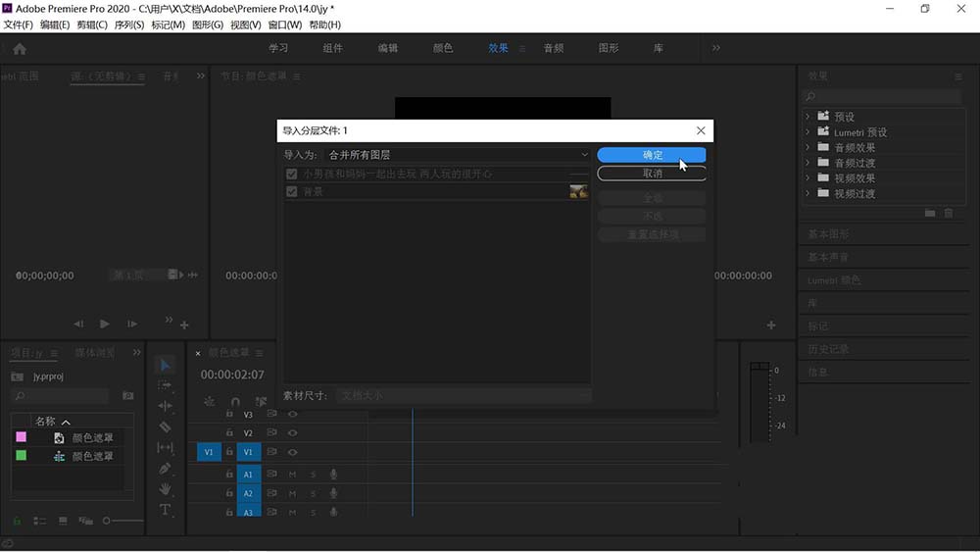Select the Slip tool
Viewport: 980px width, 552px height.
tap(165, 448)
